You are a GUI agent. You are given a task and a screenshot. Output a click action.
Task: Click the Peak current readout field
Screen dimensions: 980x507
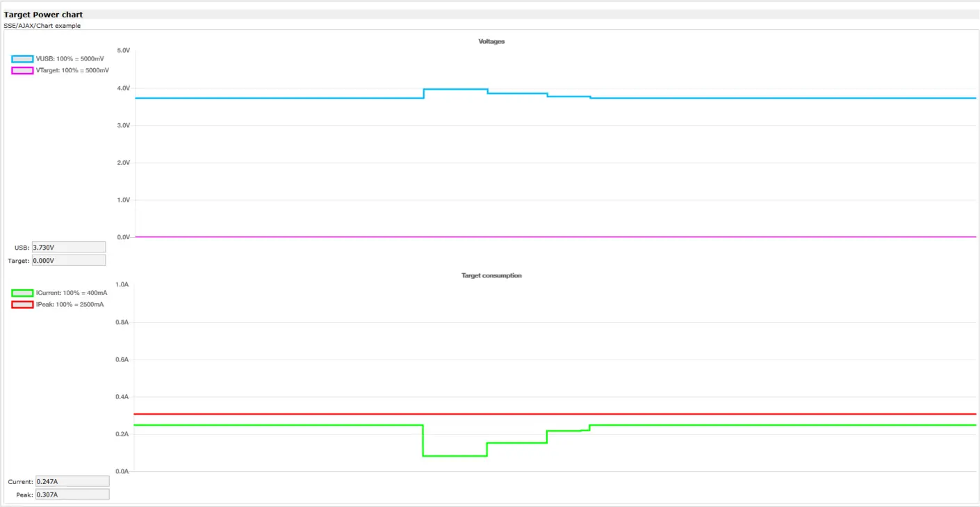pos(72,494)
